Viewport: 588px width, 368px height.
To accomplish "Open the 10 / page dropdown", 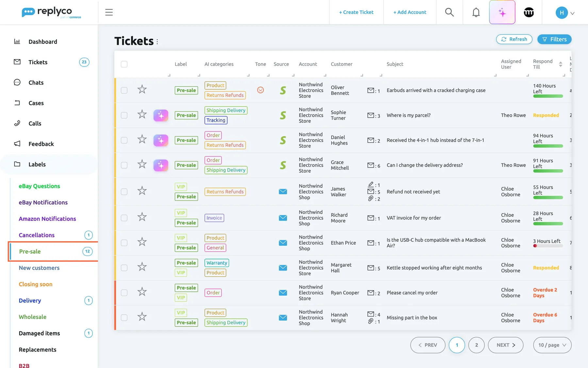I will point(552,345).
